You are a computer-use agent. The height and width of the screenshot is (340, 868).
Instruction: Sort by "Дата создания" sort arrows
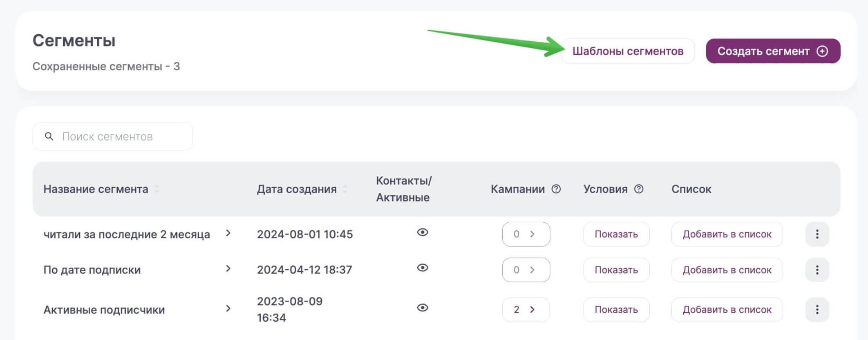click(345, 189)
